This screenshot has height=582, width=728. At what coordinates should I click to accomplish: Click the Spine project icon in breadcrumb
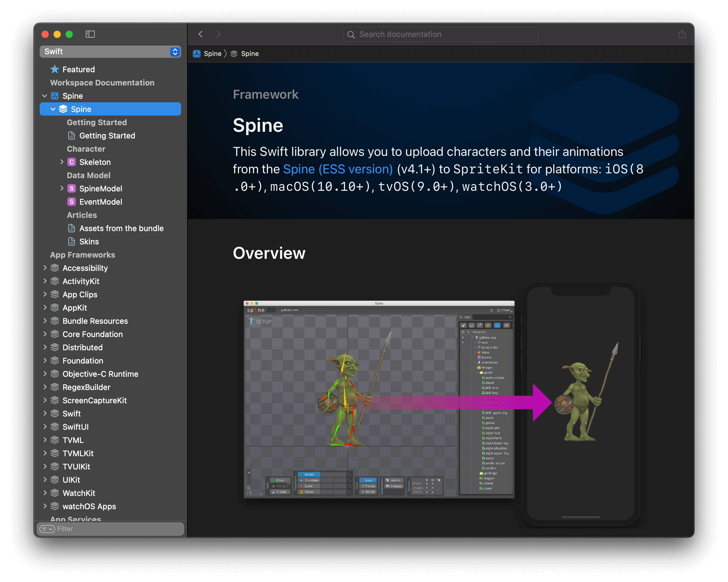(x=196, y=54)
